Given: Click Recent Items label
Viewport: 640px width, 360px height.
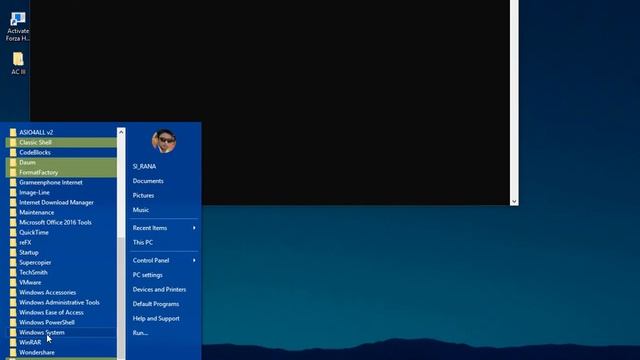Looking at the screenshot, I should pyautogui.click(x=150, y=228).
